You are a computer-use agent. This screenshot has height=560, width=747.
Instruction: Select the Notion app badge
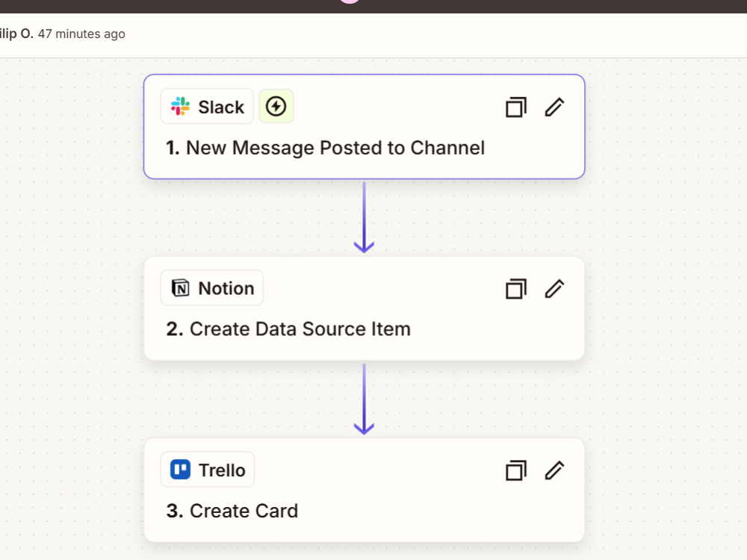[212, 288]
